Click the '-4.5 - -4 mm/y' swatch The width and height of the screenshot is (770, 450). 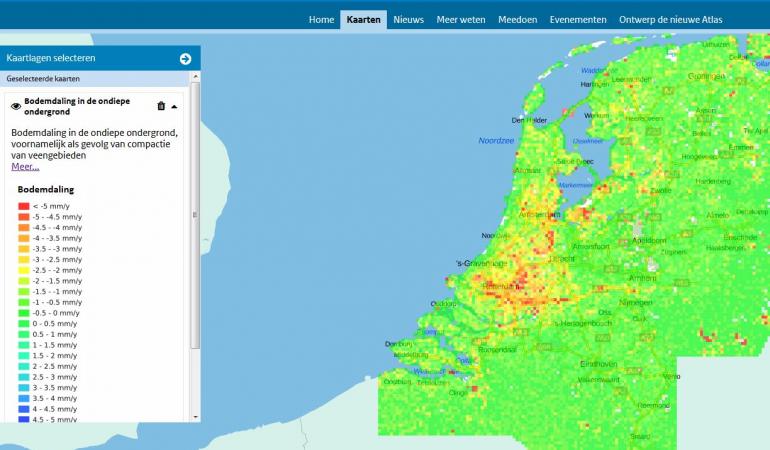[x=24, y=227]
